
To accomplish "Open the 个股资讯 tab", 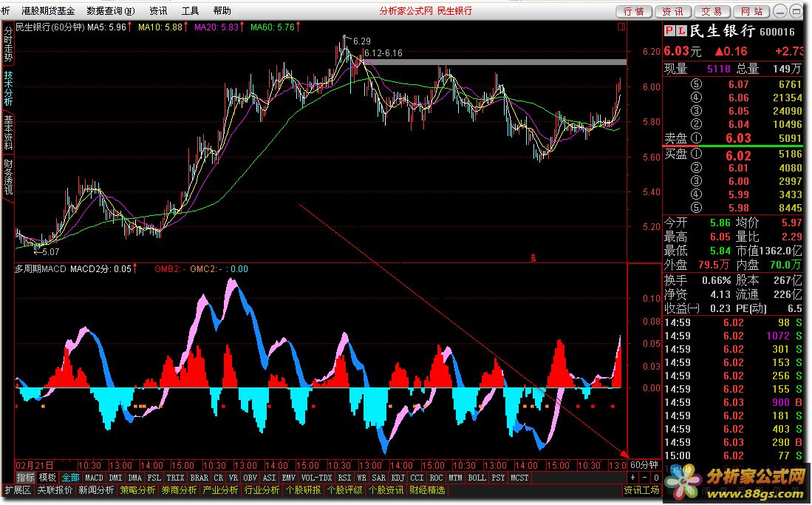I will (x=386, y=490).
